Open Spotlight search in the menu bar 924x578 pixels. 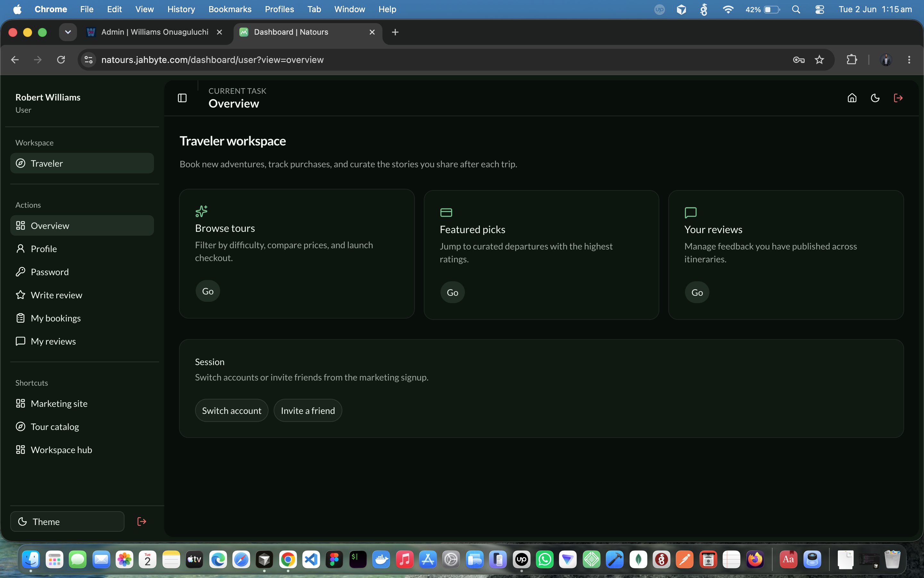pyautogui.click(x=796, y=9)
